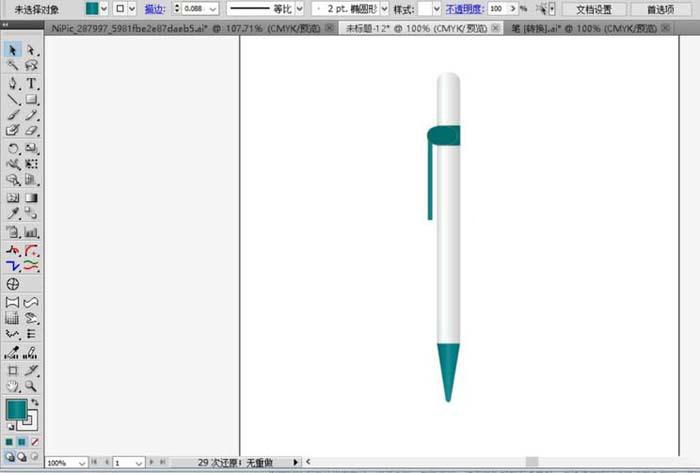Click teal fill swatch in toolbox
Viewport: 700px width, 473px height.
16,409
